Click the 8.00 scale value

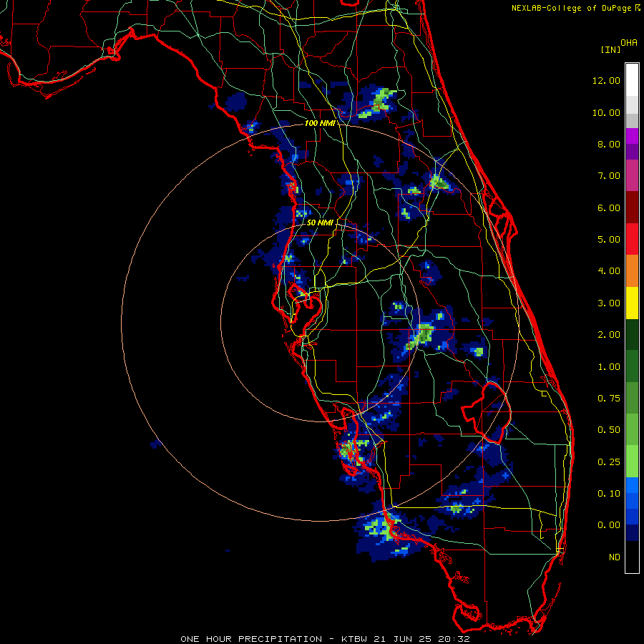click(609, 144)
